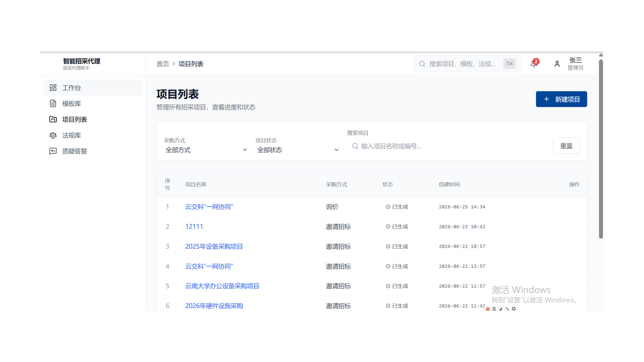The height and width of the screenshot is (362, 644).
Task: Click 已生成 status icon for 云南大学办公设备采购项目
Action: tap(388, 286)
